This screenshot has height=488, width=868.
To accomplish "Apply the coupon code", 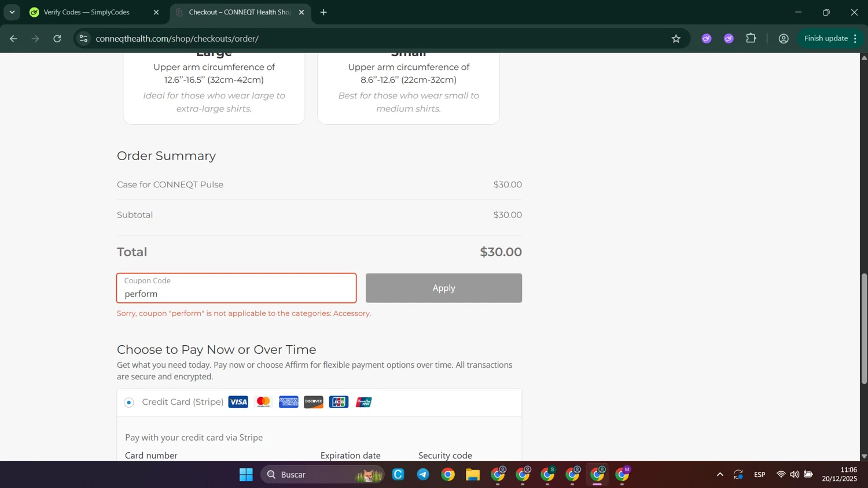I will click(x=444, y=288).
